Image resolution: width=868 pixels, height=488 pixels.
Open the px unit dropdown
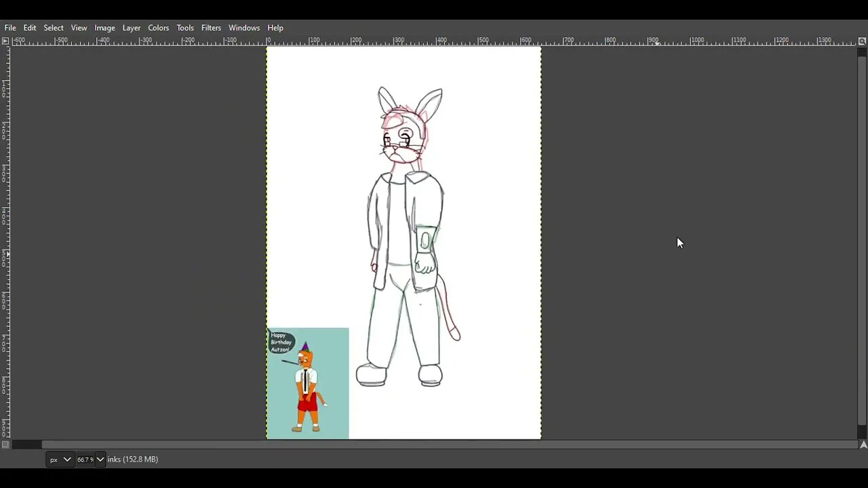click(60, 460)
